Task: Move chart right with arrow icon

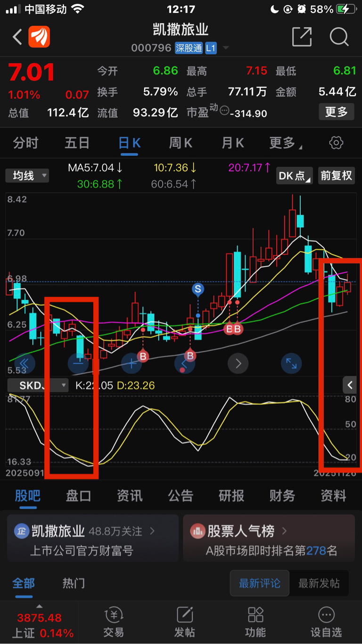Action: click(x=238, y=363)
